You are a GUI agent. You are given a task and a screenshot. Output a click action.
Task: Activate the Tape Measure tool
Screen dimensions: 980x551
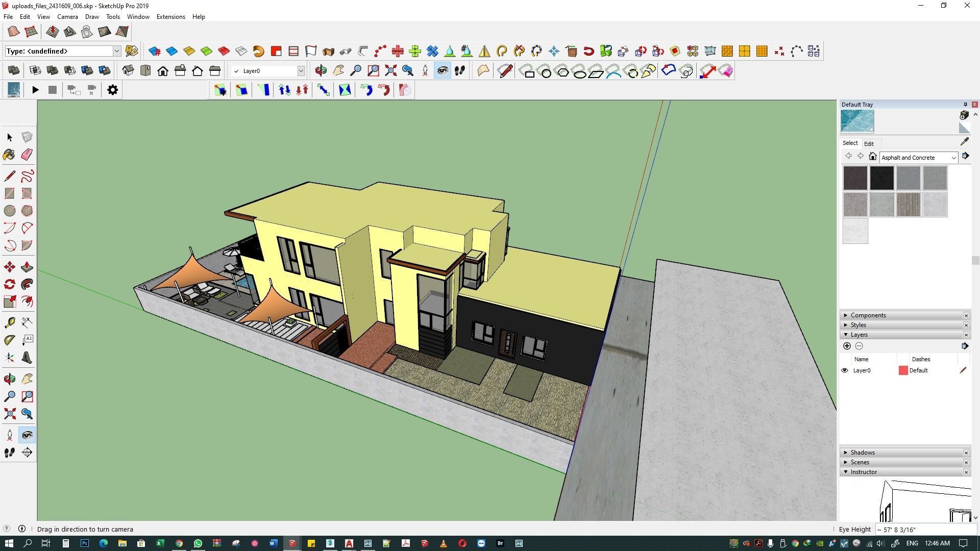point(9,322)
